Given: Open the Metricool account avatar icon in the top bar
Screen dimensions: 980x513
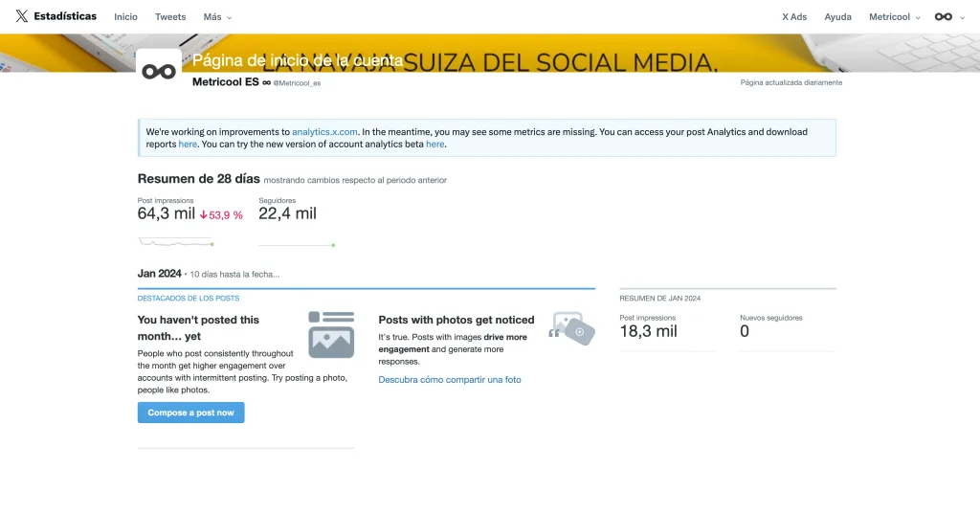Looking at the screenshot, I should 944,16.
